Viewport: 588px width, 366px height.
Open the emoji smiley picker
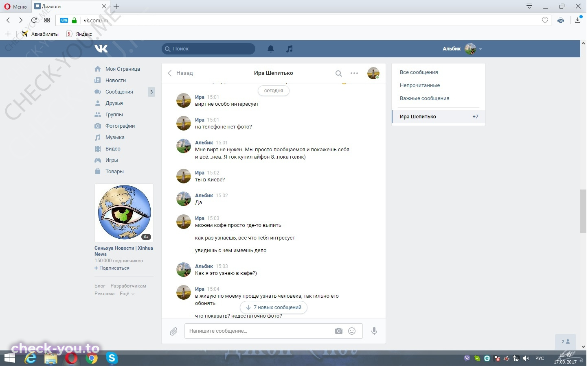(352, 331)
